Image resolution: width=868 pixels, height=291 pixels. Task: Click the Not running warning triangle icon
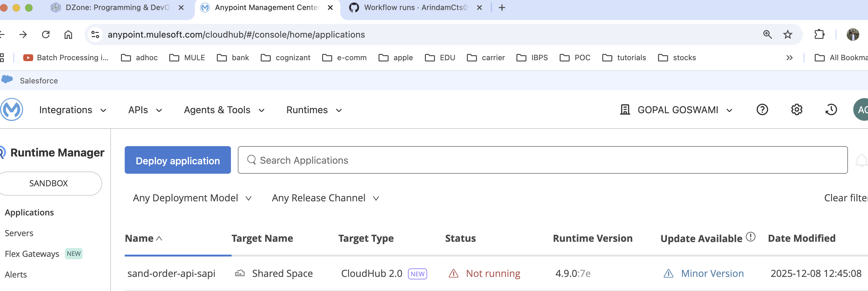click(453, 273)
